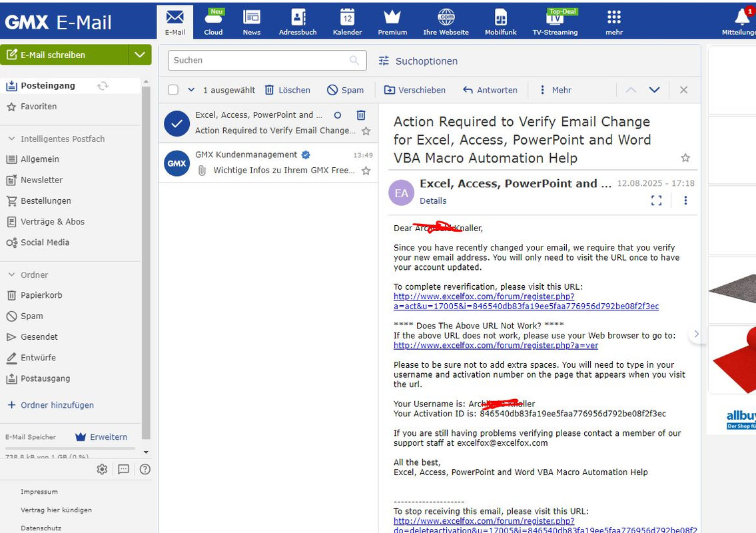
Task: Open the Cloud section in the top navigation
Action: tap(213, 22)
